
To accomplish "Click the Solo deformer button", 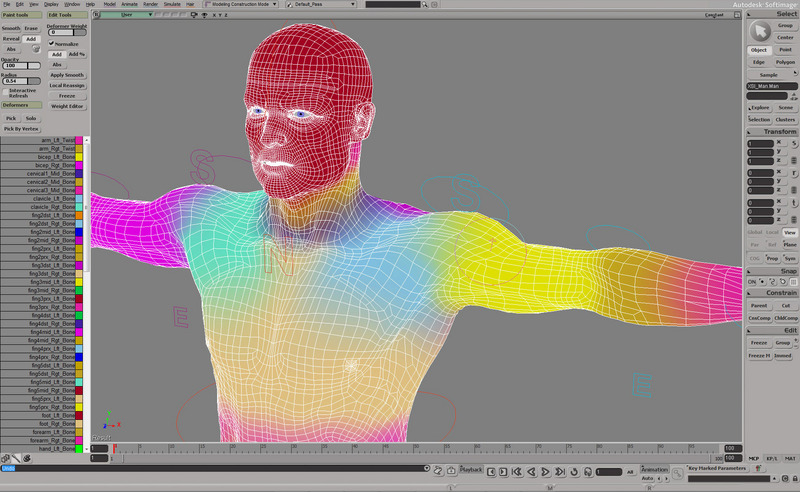I will (x=31, y=118).
